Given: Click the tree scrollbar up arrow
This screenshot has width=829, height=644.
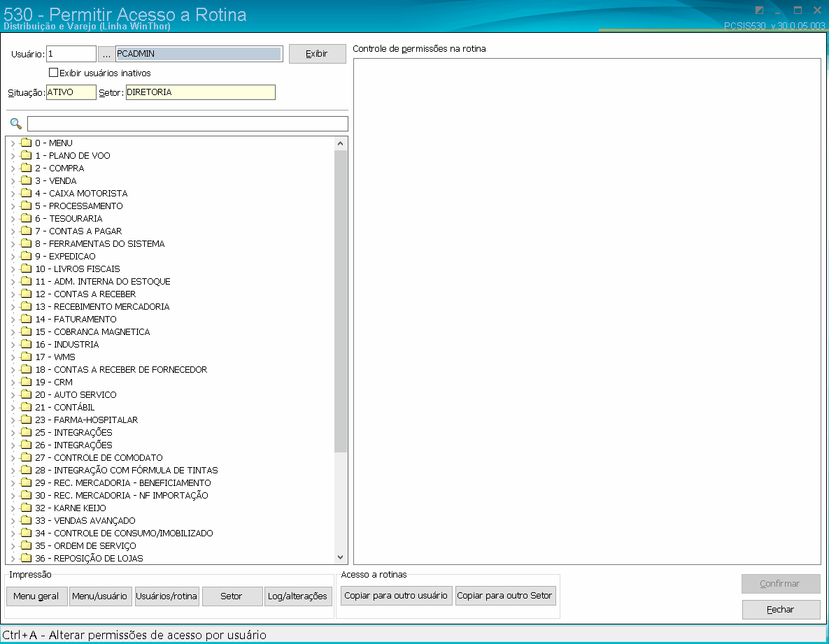Looking at the screenshot, I should click(341, 144).
